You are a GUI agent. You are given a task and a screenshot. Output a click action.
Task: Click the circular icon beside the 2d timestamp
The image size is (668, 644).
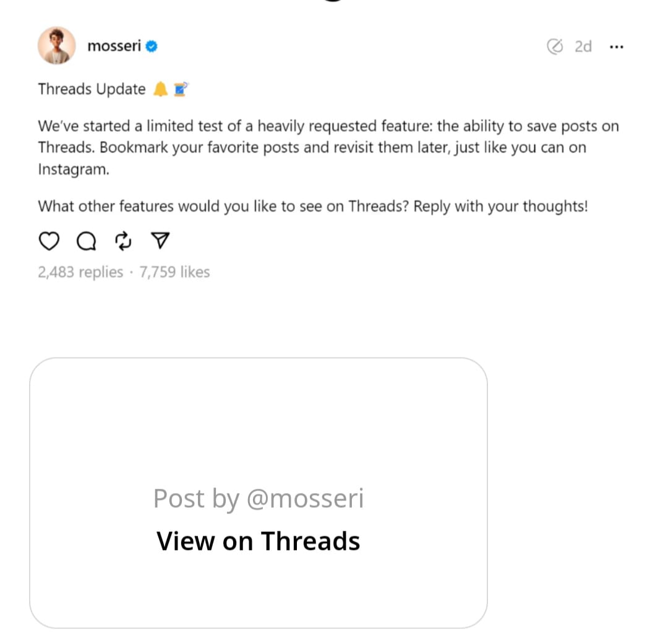click(x=556, y=46)
